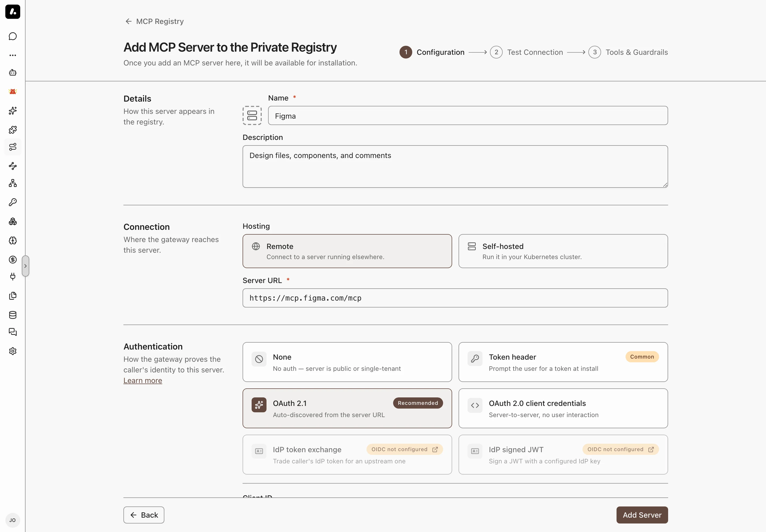Select None authentication option
This screenshot has height=532, width=766.
(x=347, y=362)
